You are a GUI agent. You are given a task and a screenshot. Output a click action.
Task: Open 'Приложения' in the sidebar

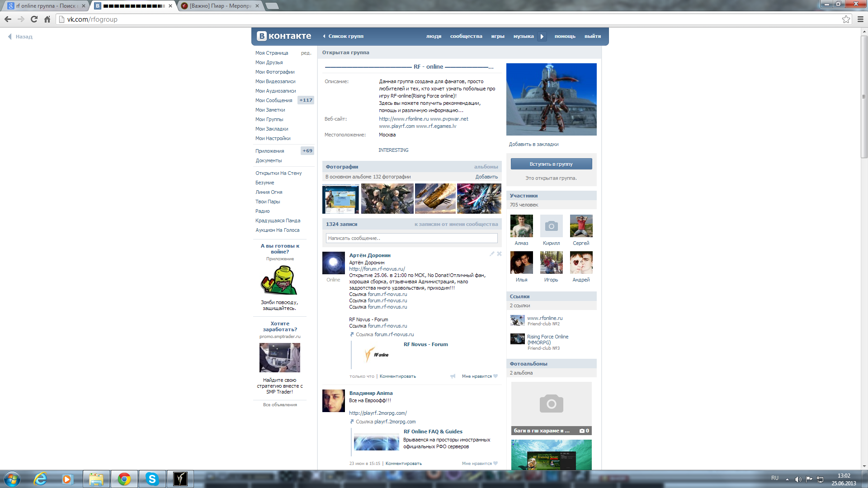[x=269, y=151]
